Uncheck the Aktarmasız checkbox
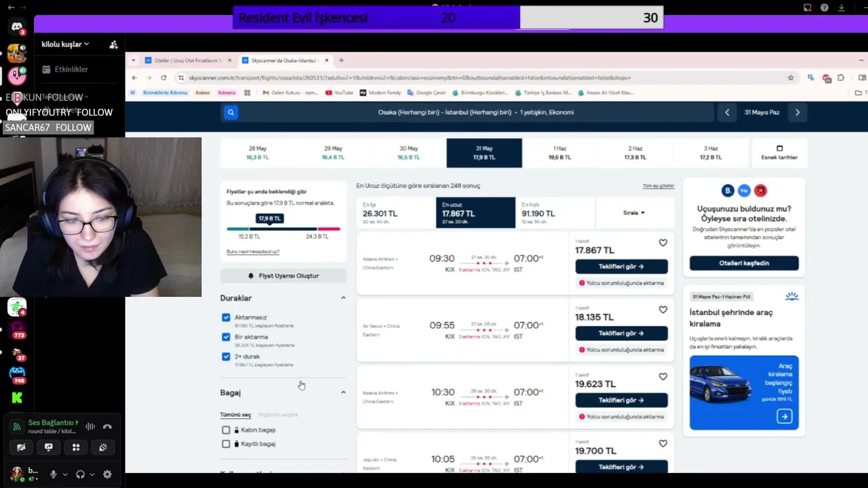The height and width of the screenshot is (488, 868). pyautogui.click(x=226, y=317)
